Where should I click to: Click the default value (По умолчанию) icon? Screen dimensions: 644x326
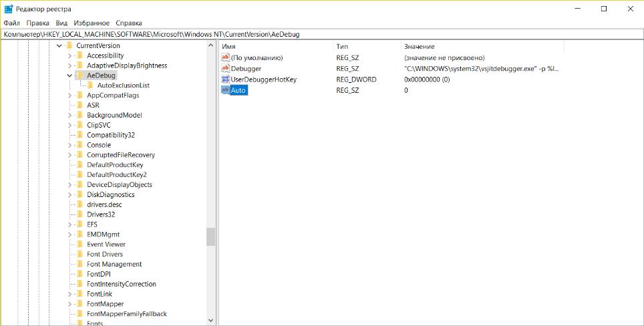click(225, 57)
